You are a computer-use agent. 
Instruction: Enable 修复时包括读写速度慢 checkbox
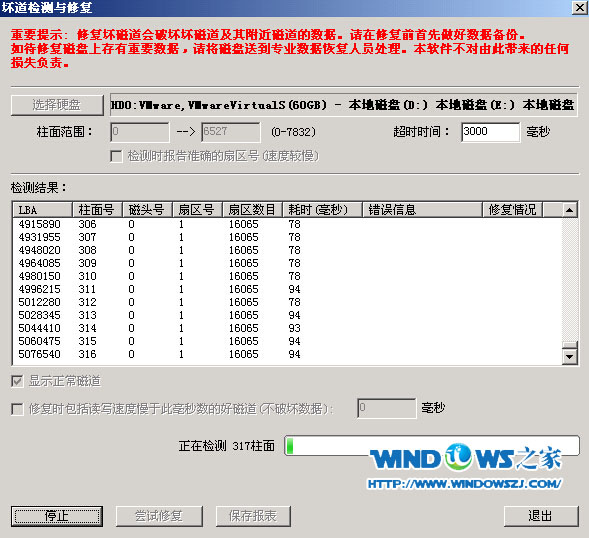17,409
